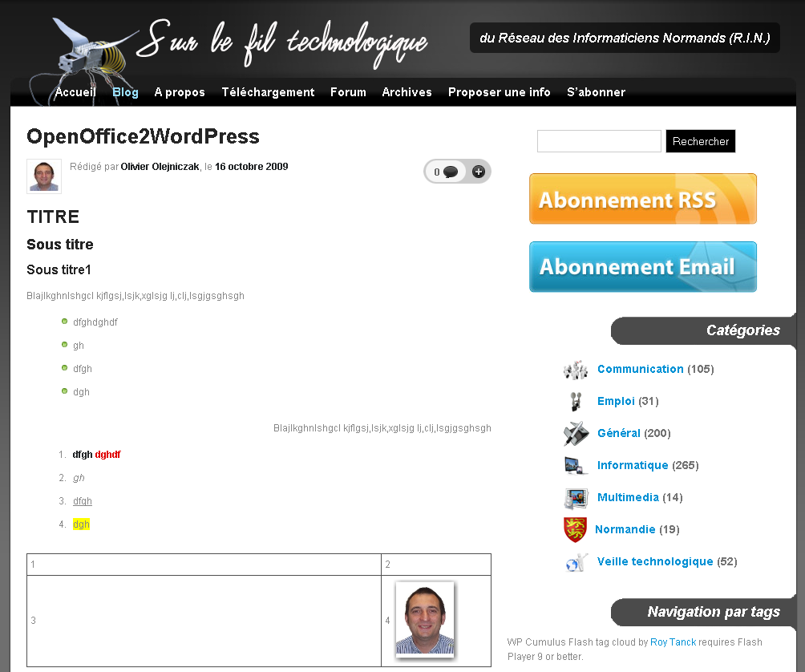Click the plus icon beside comment count
Screen dimensions: 805x672
tap(479, 172)
